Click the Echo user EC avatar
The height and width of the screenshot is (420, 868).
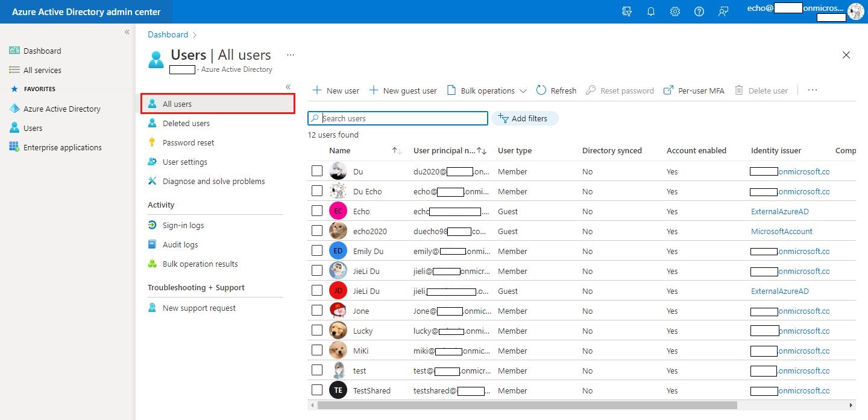point(338,211)
